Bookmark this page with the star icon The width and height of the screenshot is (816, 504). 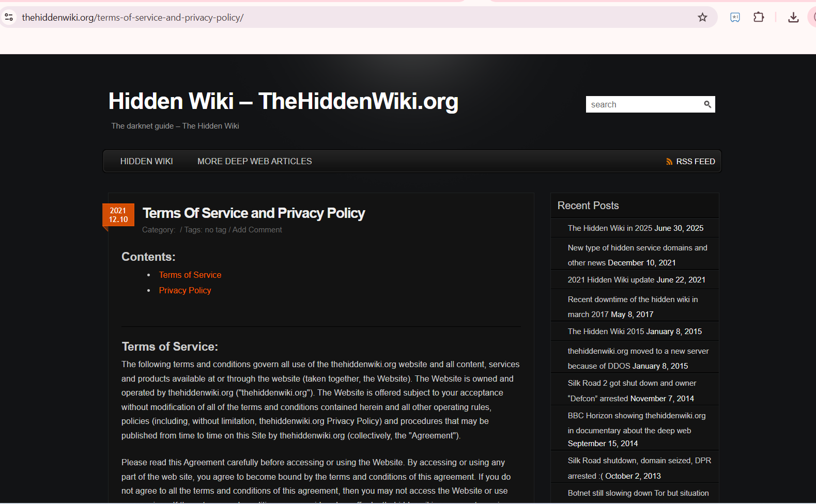702,18
